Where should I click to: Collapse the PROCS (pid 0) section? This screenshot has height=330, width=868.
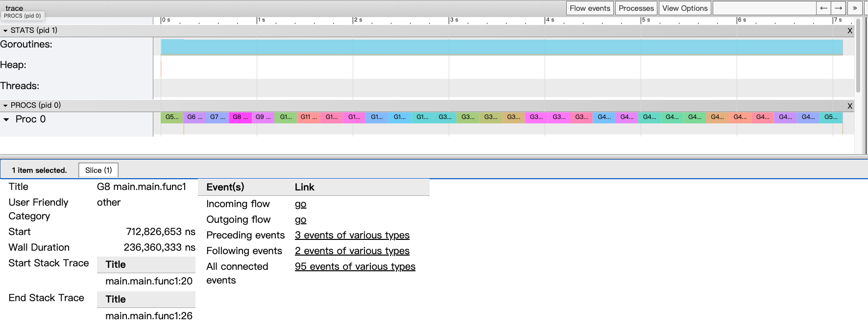(x=5, y=106)
